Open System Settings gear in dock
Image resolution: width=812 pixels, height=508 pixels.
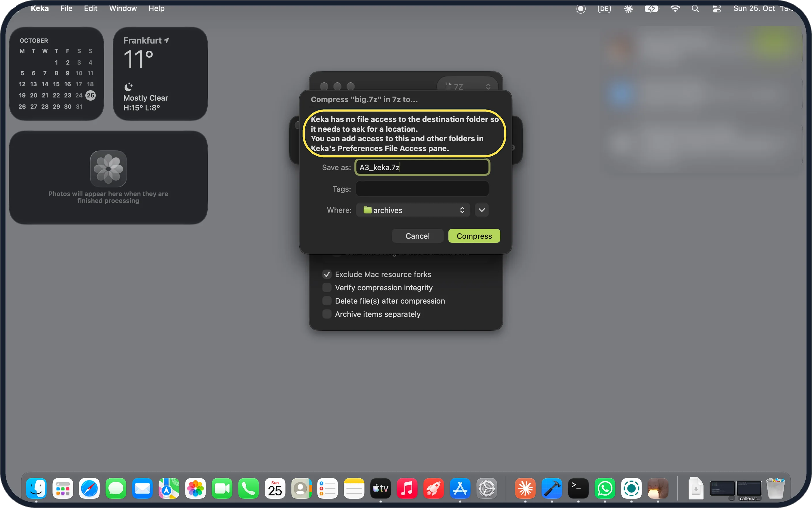487,488
